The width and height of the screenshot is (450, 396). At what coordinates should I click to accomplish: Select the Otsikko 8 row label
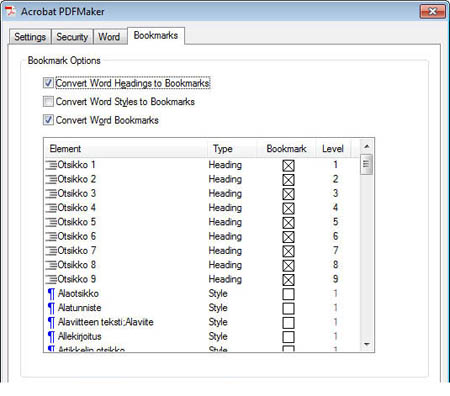77,265
